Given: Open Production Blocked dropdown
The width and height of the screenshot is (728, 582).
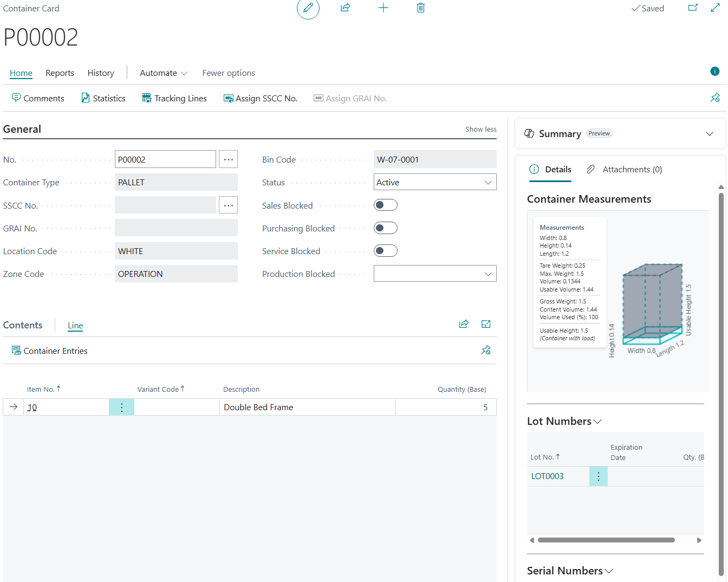Looking at the screenshot, I should [x=435, y=274].
